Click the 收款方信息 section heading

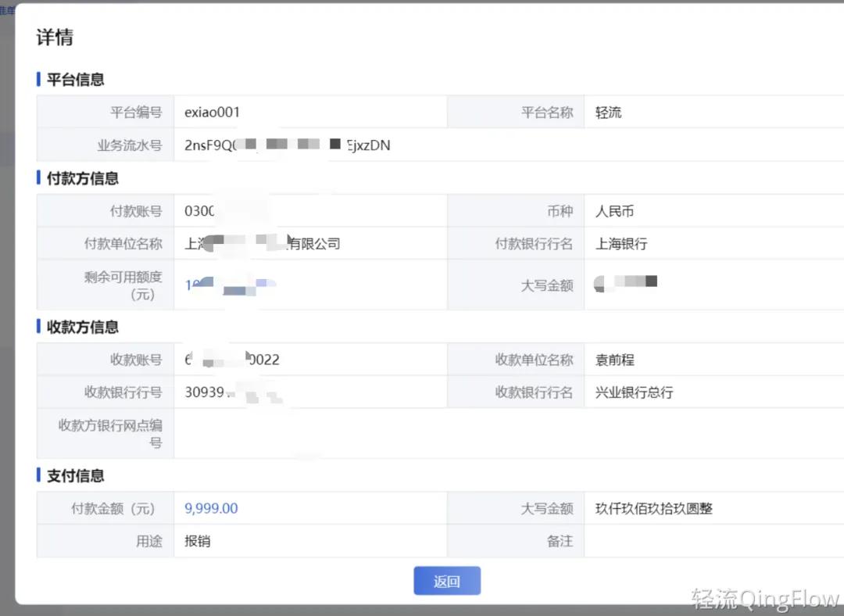click(x=82, y=327)
